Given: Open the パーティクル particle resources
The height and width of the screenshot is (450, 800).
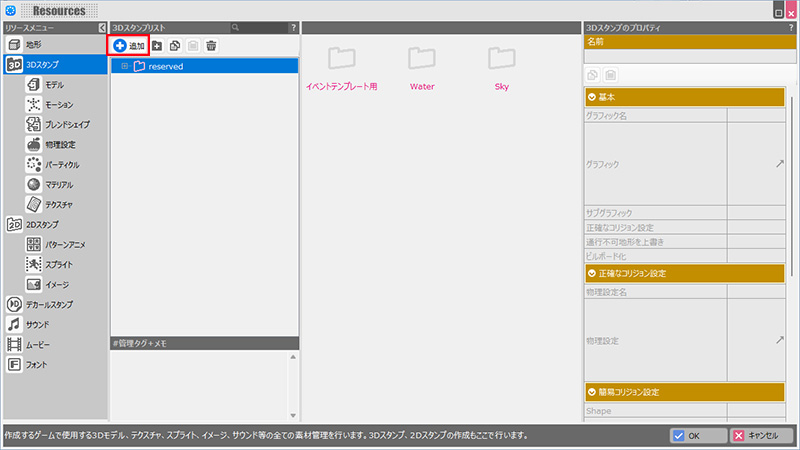Looking at the screenshot, I should pyautogui.click(x=65, y=165).
